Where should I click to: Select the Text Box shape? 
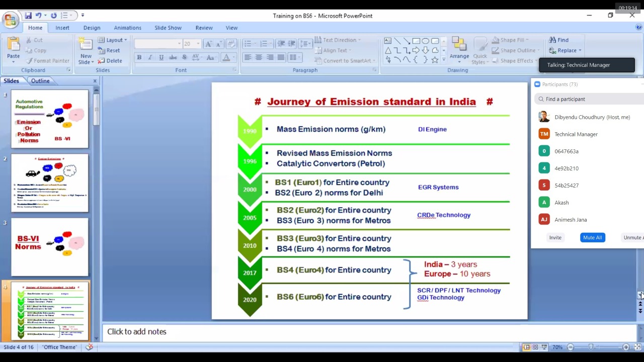click(387, 41)
